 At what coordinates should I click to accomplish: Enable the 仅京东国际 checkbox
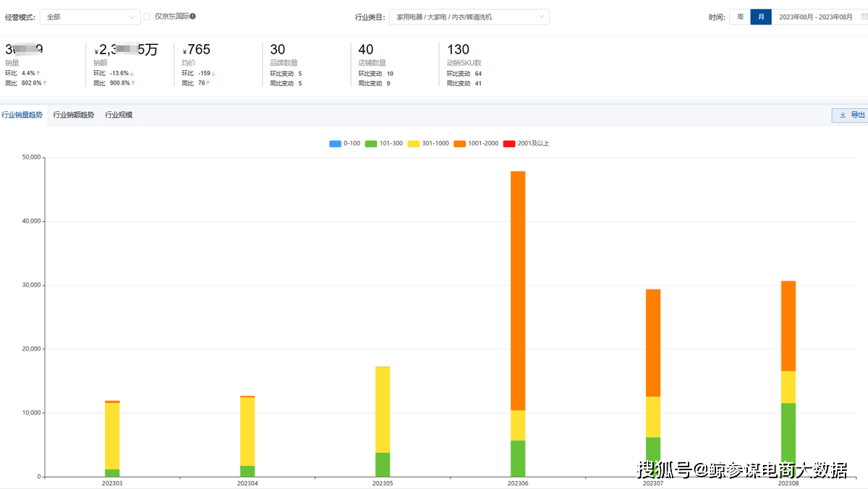[x=148, y=16]
